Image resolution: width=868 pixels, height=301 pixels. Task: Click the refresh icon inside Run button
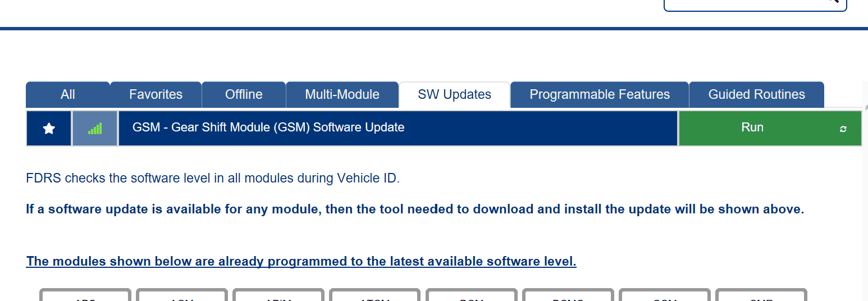[x=843, y=129]
